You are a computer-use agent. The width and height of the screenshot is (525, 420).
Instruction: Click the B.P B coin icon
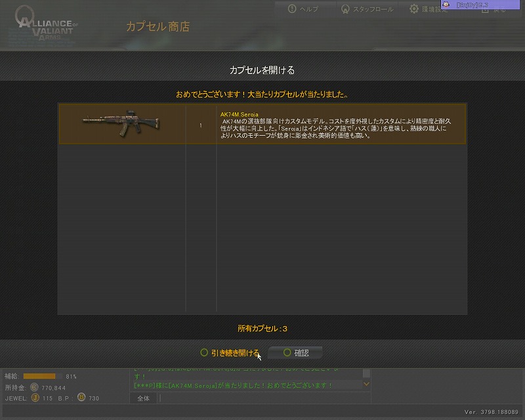81,397
